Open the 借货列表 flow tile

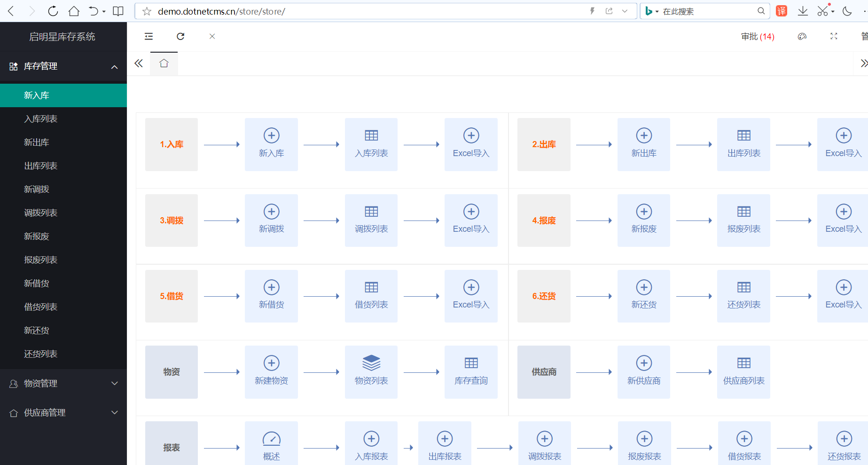pyautogui.click(x=371, y=296)
